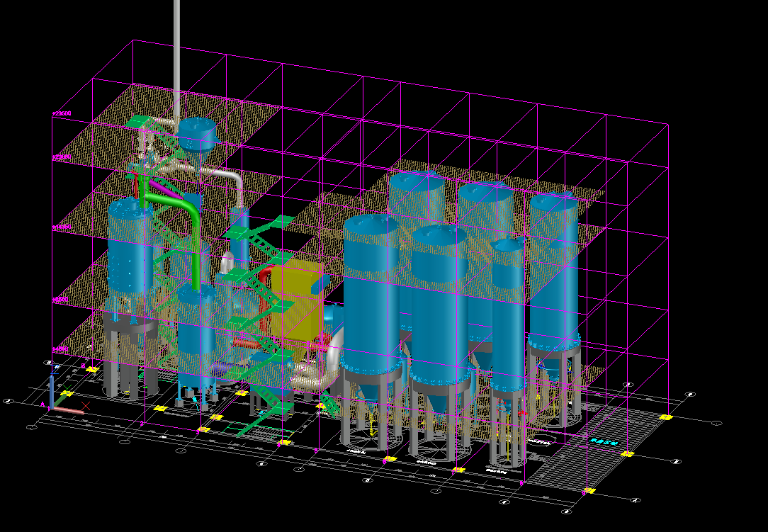This screenshot has height=532, width=768.
Task: Click the +23500 elevation label
Action: (62, 113)
